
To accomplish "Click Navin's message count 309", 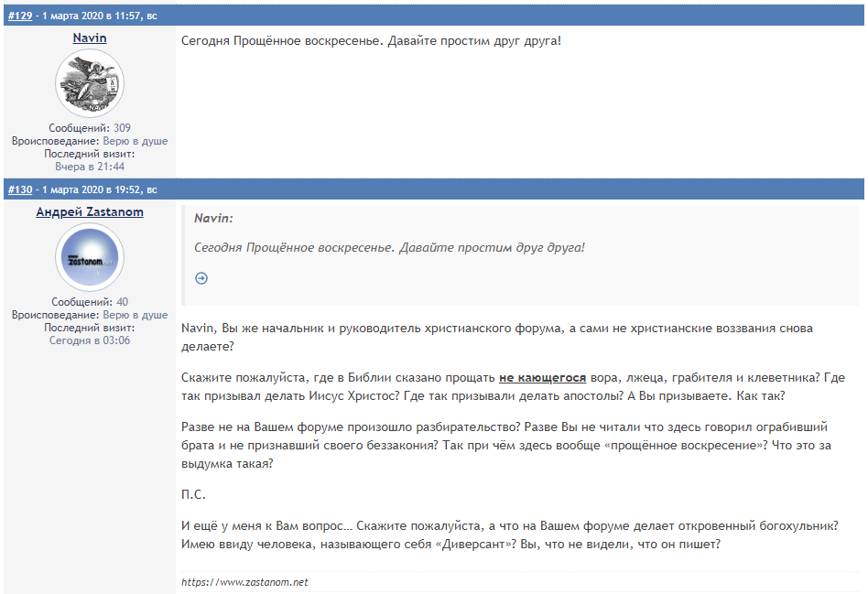I will pos(122,128).
